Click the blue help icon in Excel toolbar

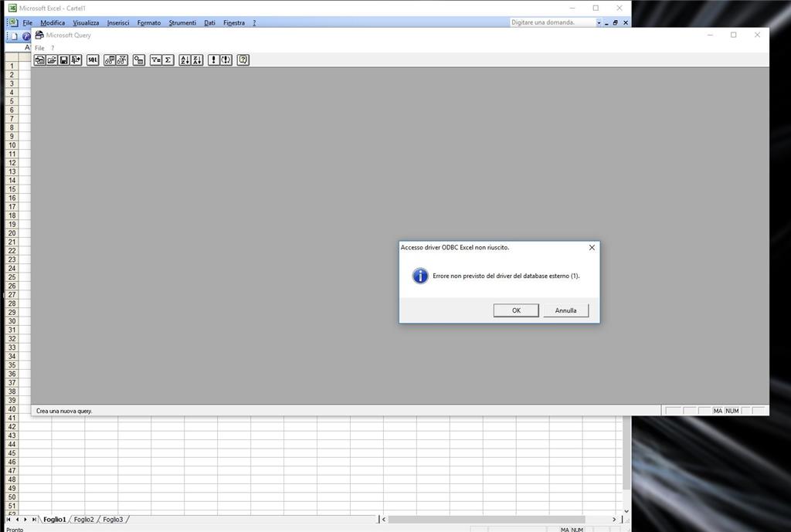pyautogui.click(x=26, y=36)
